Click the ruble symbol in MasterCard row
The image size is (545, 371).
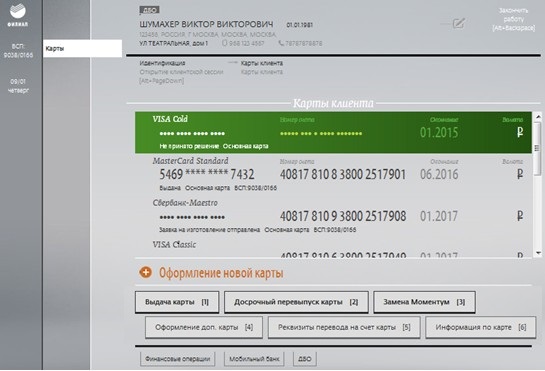[x=520, y=174]
